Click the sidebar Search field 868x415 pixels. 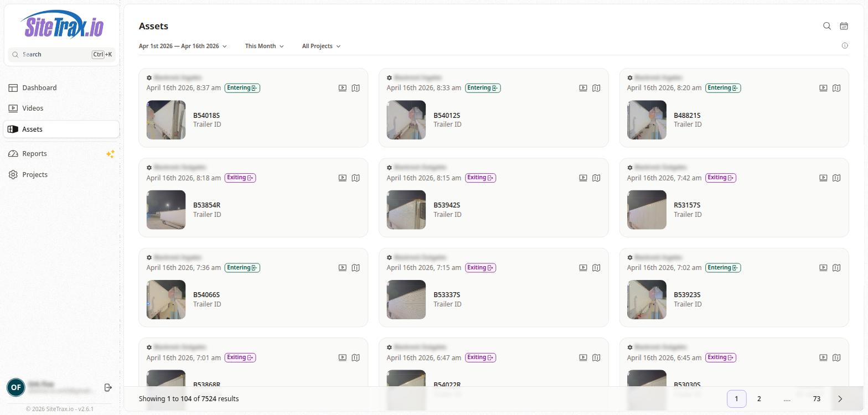(x=61, y=54)
